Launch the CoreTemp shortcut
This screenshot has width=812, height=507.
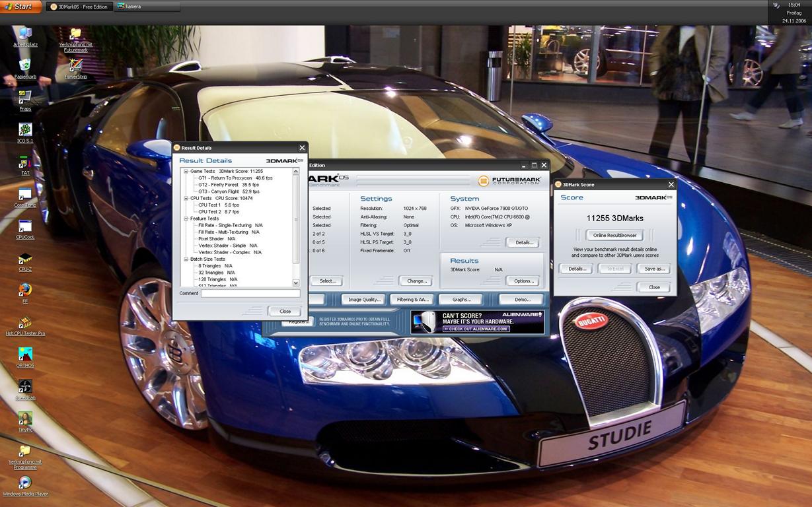pos(25,197)
